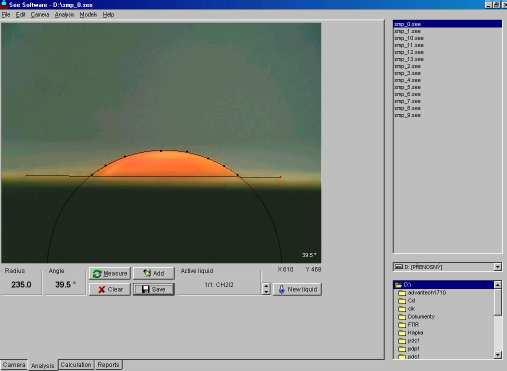Screen dimensions: 507x371
Task: Step the active liquid selector up
Action: [x=266, y=286]
